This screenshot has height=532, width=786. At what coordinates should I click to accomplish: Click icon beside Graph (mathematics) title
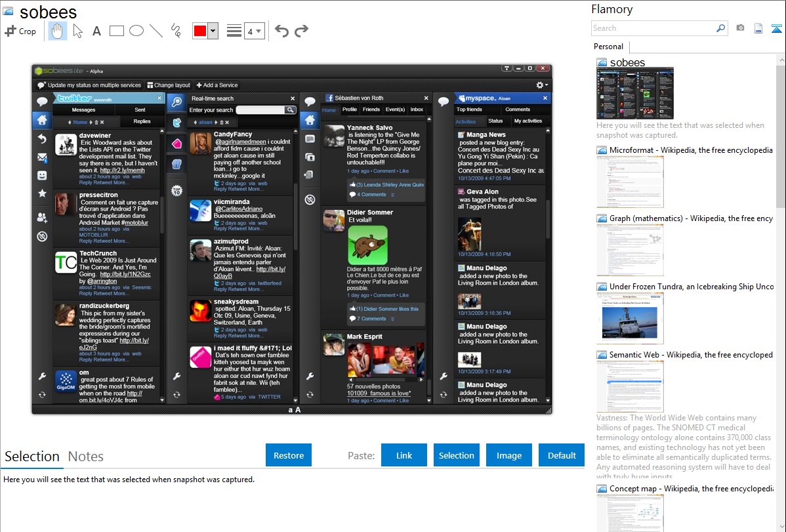[x=602, y=218]
